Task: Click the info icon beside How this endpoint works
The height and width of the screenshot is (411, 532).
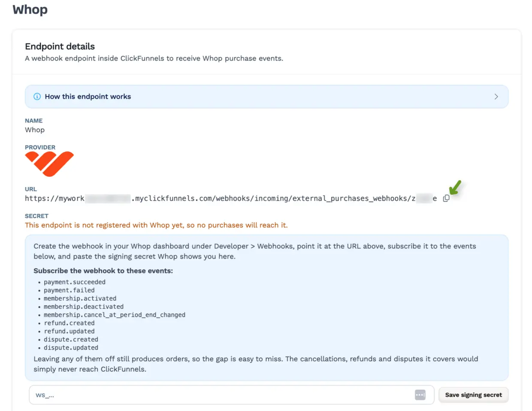Action: click(37, 97)
